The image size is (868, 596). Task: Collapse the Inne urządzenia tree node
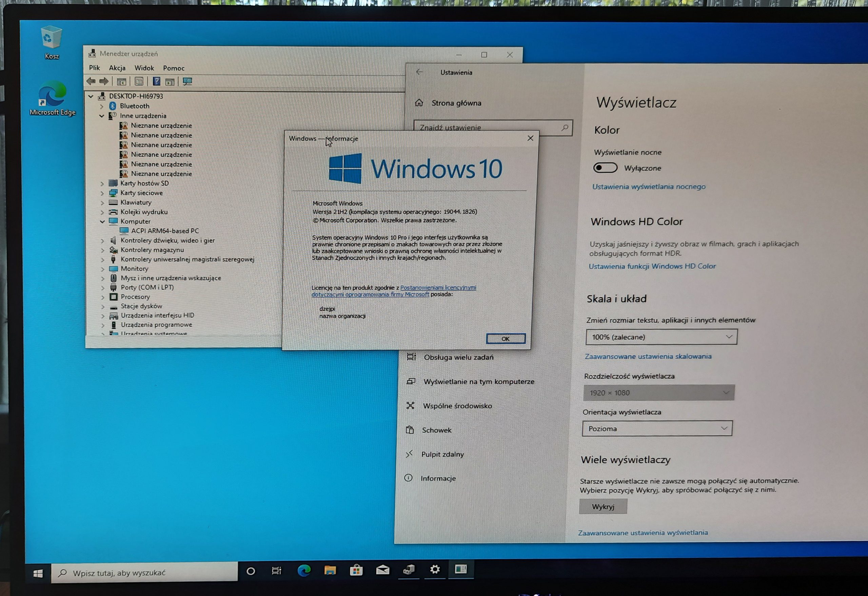[x=102, y=116]
